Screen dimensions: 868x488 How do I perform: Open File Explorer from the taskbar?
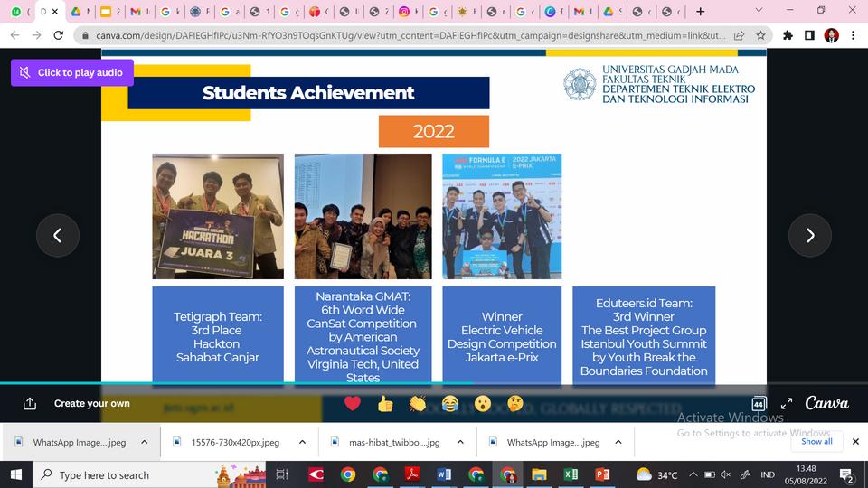[539, 474]
